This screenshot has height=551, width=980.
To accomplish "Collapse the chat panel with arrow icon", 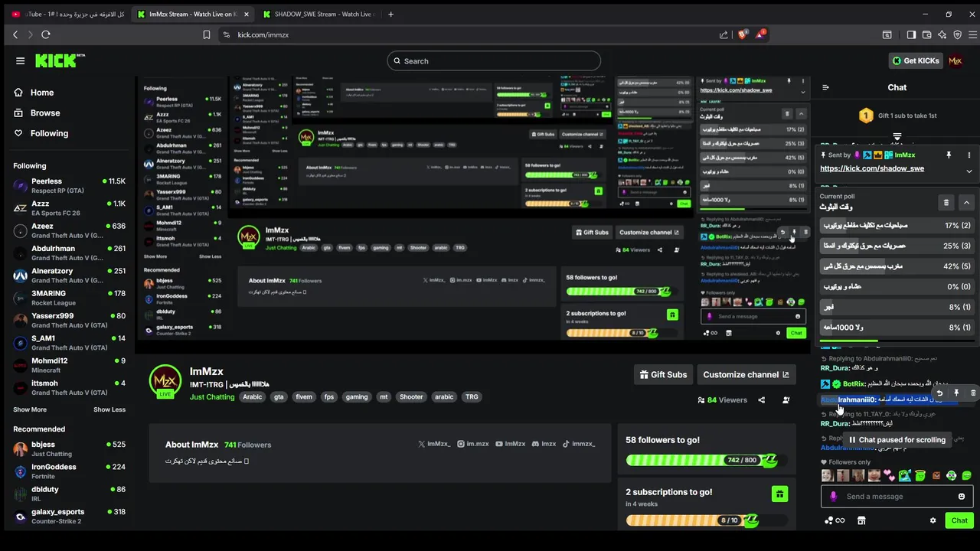I will click(825, 87).
